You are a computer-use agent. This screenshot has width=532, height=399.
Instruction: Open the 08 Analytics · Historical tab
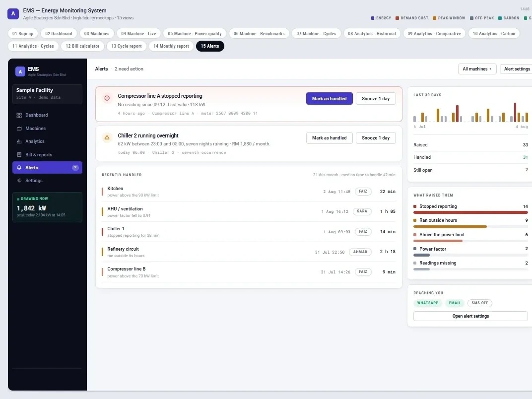click(372, 34)
